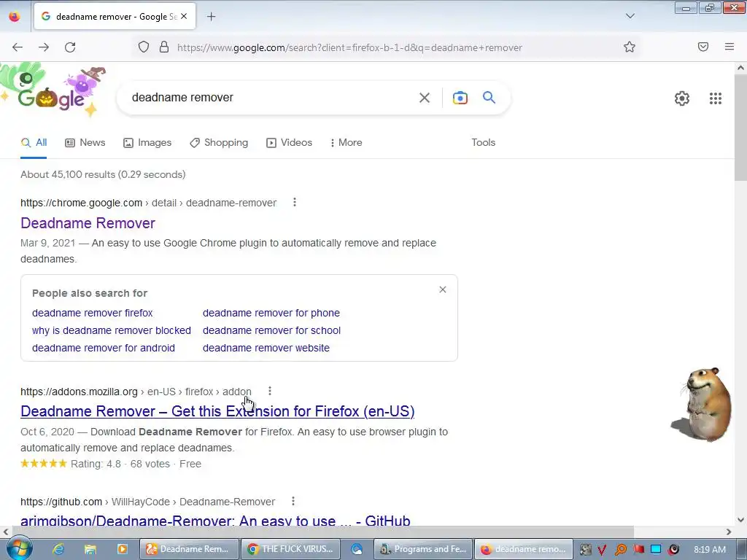Open the arimgibson/Deadname-Remover GitHub result
The image size is (747, 560).
click(215, 521)
